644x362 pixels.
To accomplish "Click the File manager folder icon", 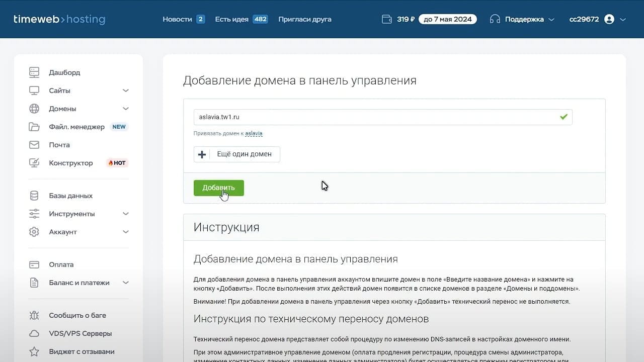I will click(x=34, y=127).
